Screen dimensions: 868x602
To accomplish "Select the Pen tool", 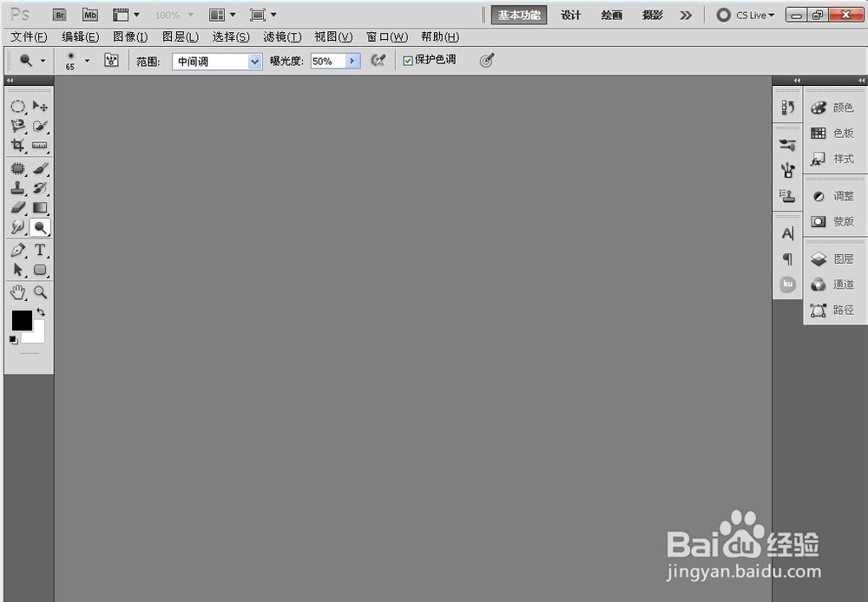I will (17, 250).
